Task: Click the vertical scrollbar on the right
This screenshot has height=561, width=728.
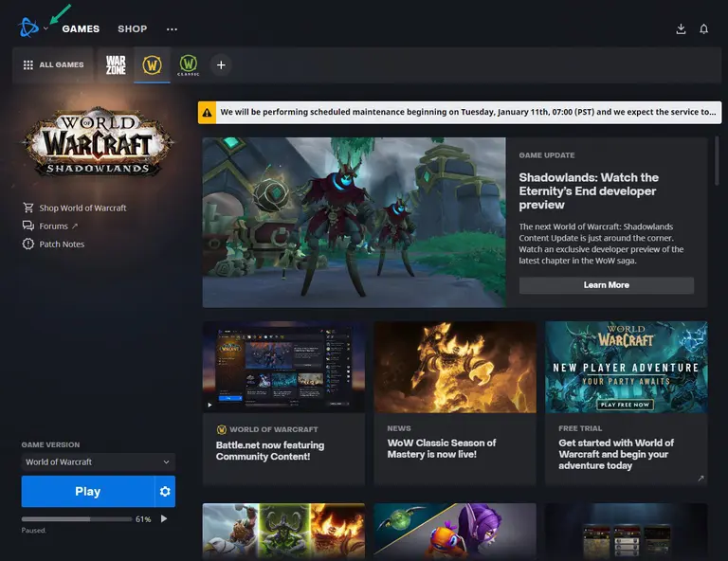Action: [x=717, y=160]
